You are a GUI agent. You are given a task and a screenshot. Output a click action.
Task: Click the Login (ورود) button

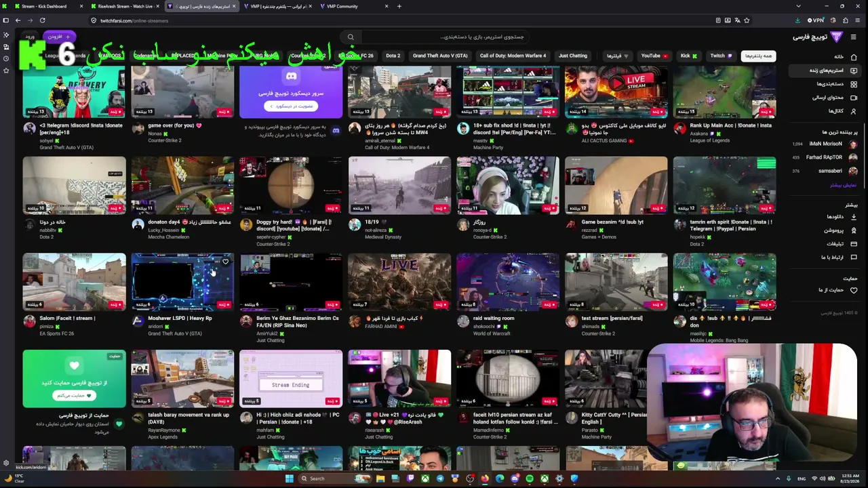[30, 37]
